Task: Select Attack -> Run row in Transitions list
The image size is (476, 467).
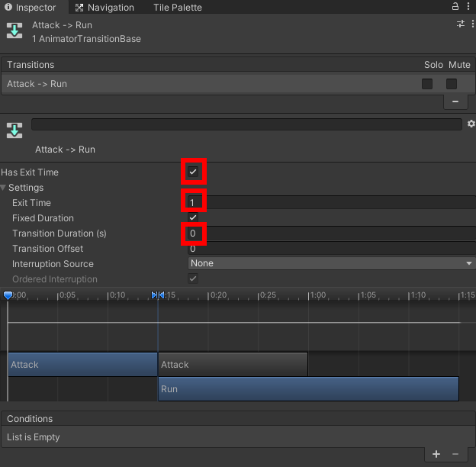Action: tap(238, 84)
